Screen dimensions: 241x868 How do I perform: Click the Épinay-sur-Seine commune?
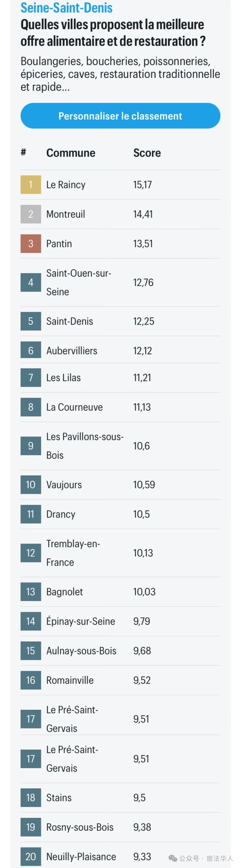[x=81, y=621]
